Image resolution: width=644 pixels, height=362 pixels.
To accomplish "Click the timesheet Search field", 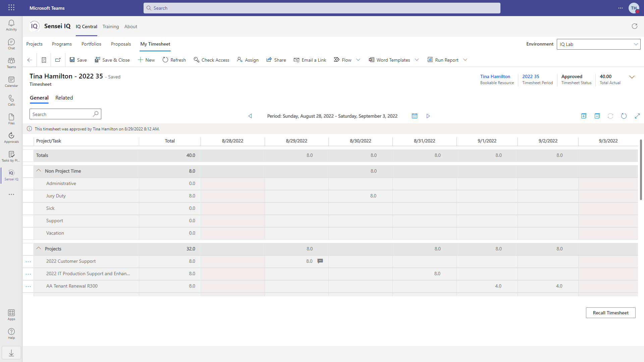I will tap(65, 114).
